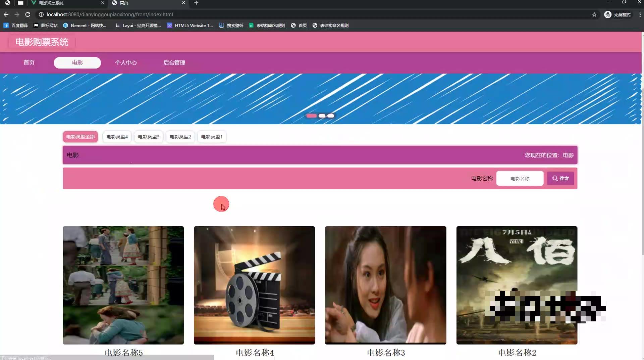Click the 电影名称2 title text
This screenshot has width=644, height=360.
coord(517,353)
